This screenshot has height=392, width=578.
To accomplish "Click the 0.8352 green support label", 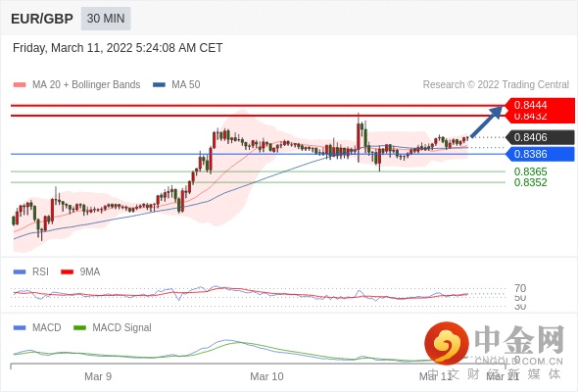I will pyautogui.click(x=530, y=182).
